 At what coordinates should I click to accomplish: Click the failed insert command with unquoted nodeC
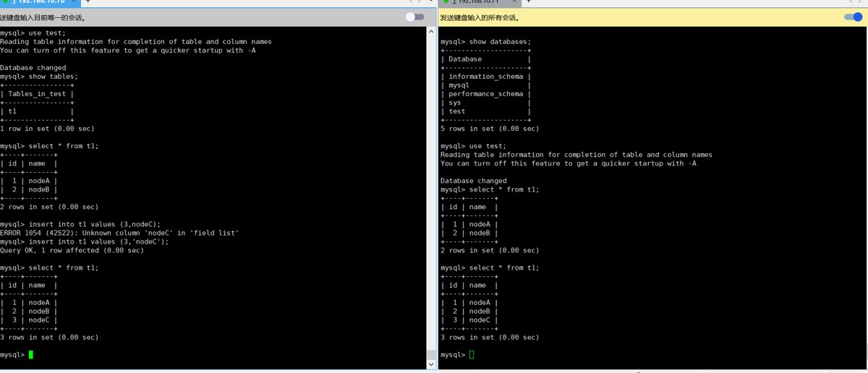coord(80,224)
